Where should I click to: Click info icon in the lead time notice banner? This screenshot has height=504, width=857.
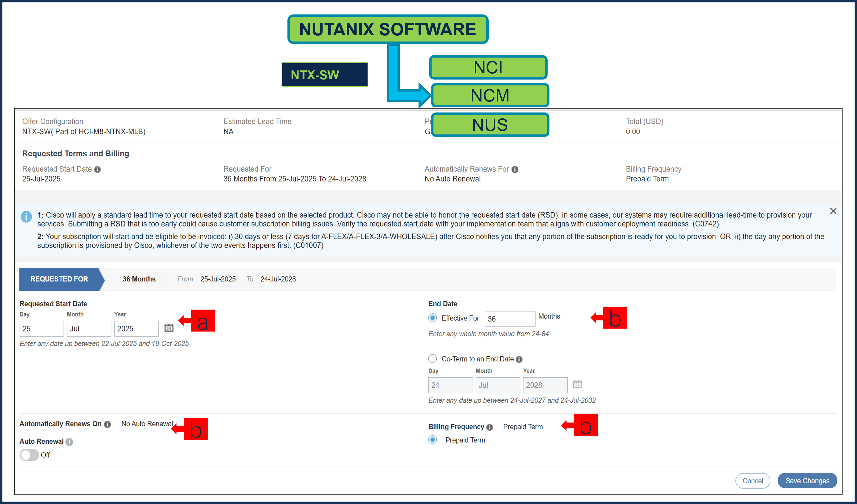click(x=27, y=217)
